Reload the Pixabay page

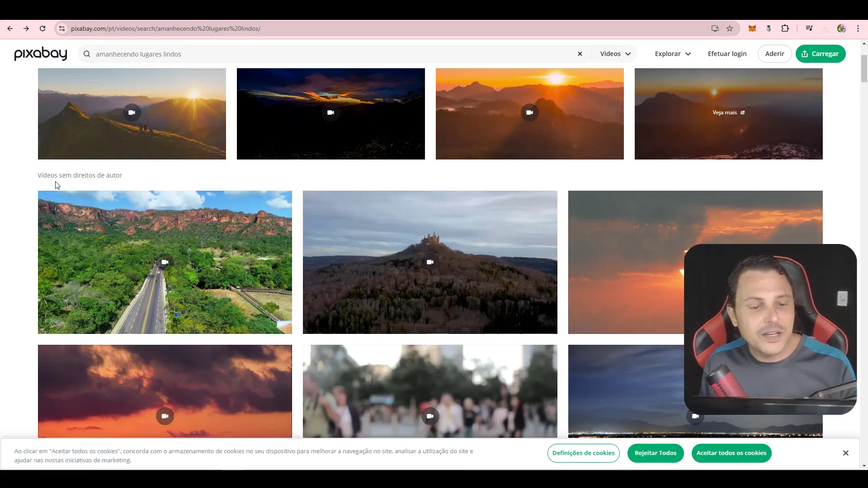pos(42,28)
